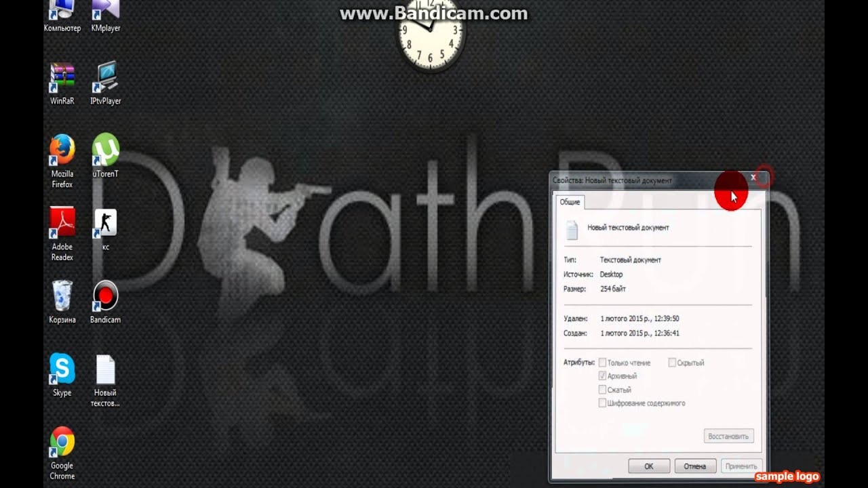Click the Отмена button
Viewport: 868px width, 488px height.
694,466
